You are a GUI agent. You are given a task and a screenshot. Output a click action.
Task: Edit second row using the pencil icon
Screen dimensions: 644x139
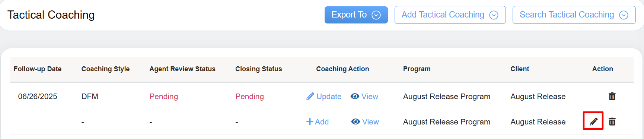coord(593,121)
